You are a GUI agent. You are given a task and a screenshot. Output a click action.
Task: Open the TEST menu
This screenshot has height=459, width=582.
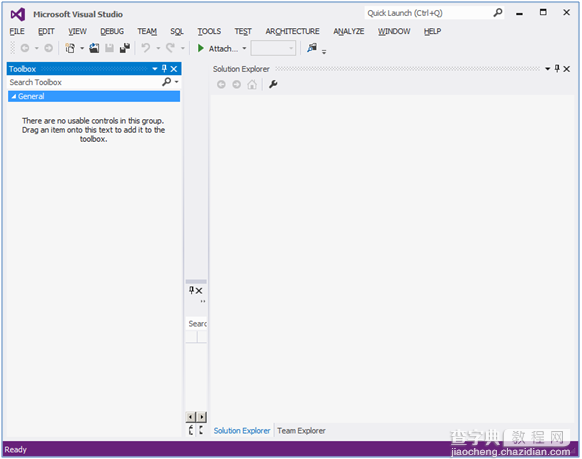(243, 32)
